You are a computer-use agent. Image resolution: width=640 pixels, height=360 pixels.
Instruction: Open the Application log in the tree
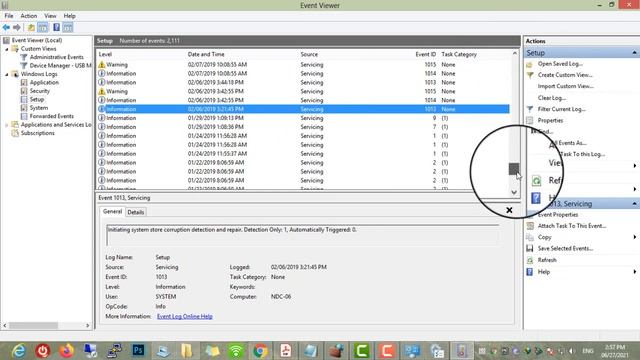coord(44,82)
